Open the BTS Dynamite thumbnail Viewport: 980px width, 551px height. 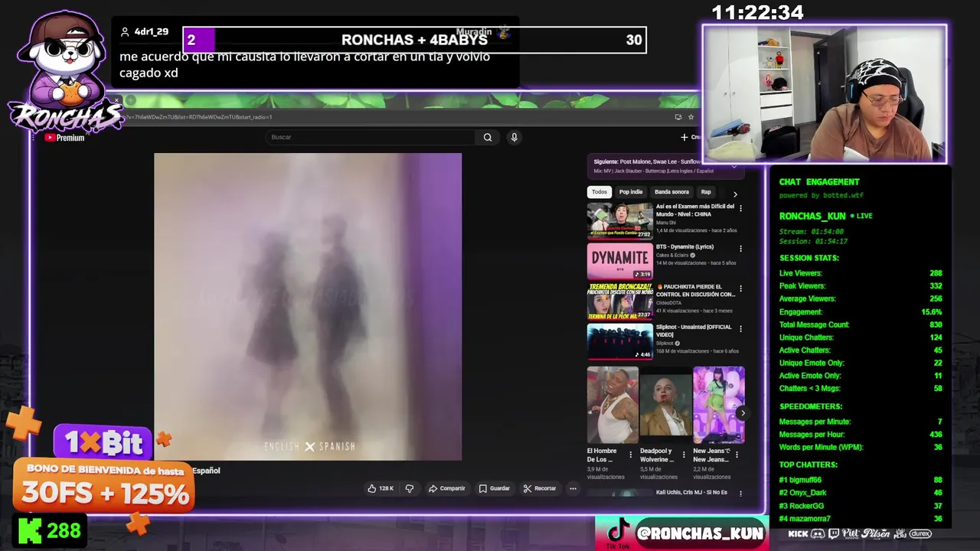tap(620, 261)
